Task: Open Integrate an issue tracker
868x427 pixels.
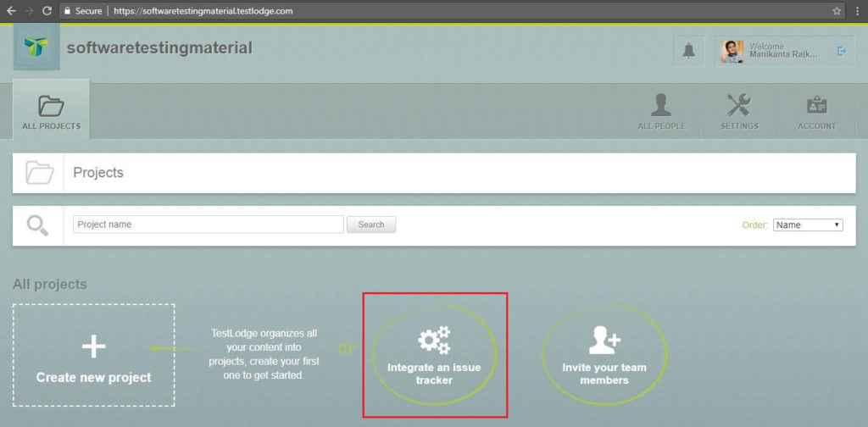Action: (434, 354)
